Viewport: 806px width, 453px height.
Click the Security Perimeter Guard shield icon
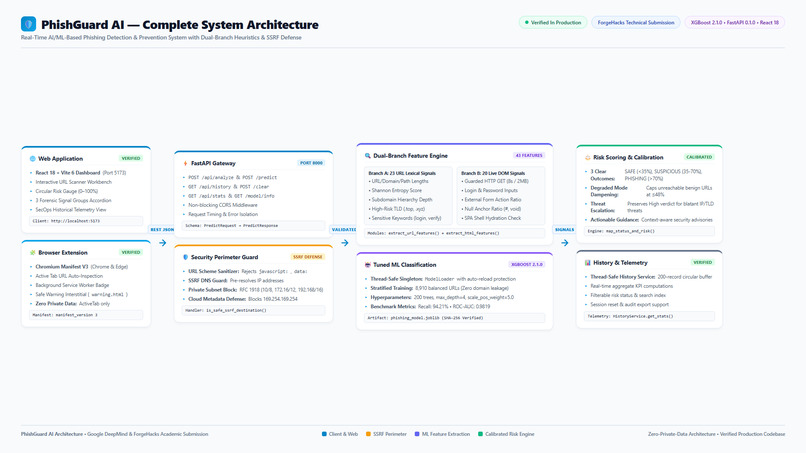(186, 257)
